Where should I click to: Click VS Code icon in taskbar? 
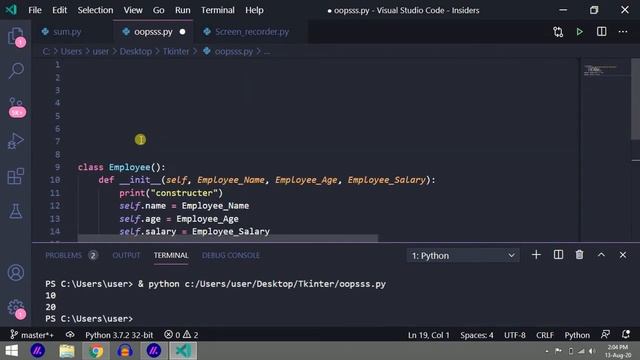point(183,351)
